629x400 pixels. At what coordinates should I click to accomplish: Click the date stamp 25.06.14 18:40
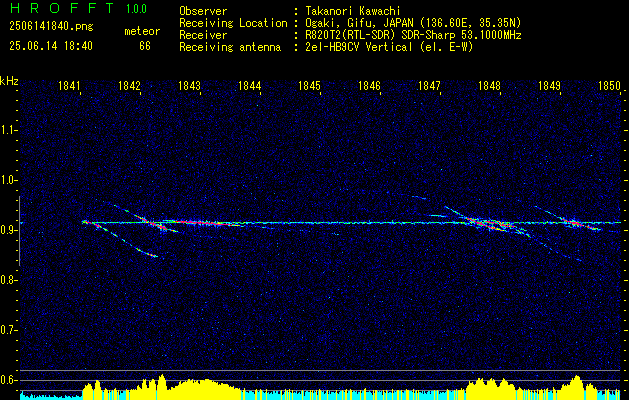pyautogui.click(x=51, y=46)
